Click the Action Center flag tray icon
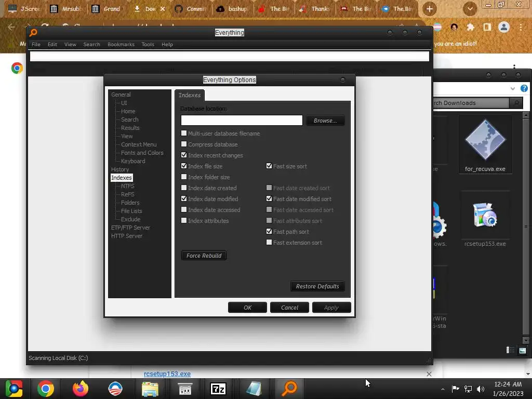The image size is (532, 399). (x=455, y=389)
